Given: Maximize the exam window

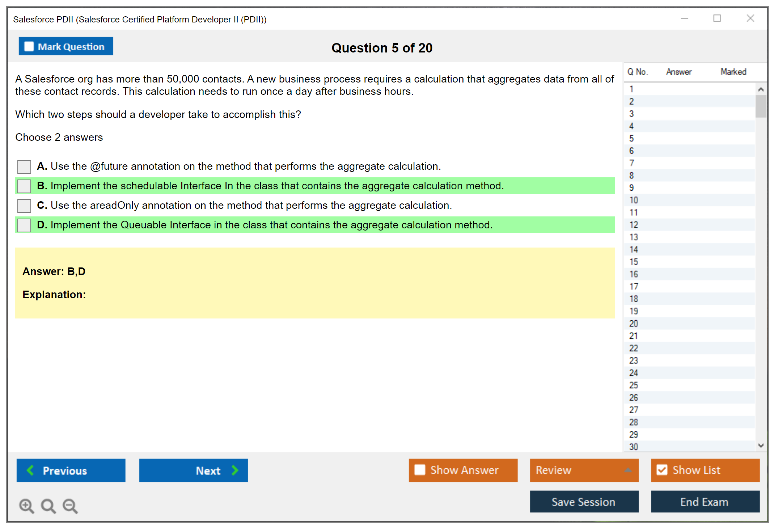Looking at the screenshot, I should coord(717,18).
